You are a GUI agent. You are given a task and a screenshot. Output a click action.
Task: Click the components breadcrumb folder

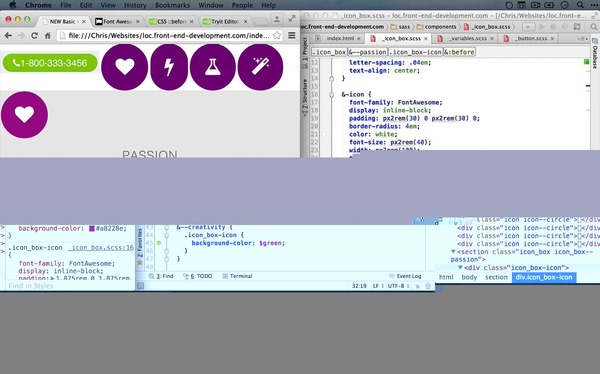pos(436,27)
